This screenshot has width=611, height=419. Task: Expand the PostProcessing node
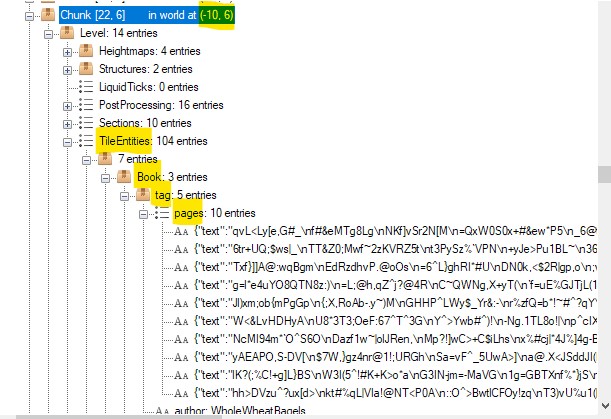[67, 106]
